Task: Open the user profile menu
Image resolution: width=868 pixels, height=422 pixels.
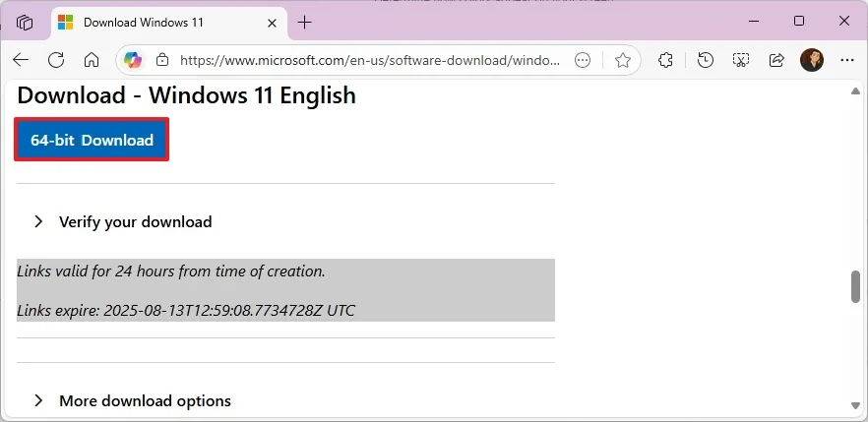Action: click(812, 60)
